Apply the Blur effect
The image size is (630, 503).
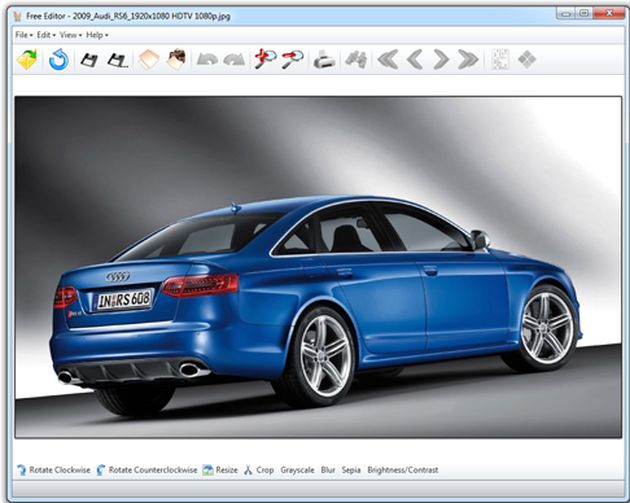pyautogui.click(x=328, y=470)
